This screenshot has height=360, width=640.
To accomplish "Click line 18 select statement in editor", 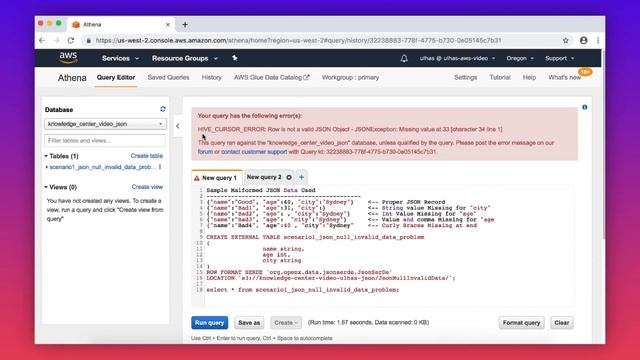I will tap(302, 290).
